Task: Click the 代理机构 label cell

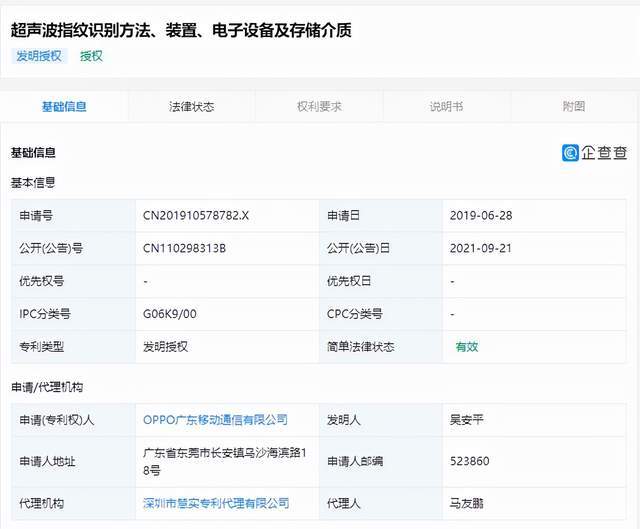Action: 73,503
